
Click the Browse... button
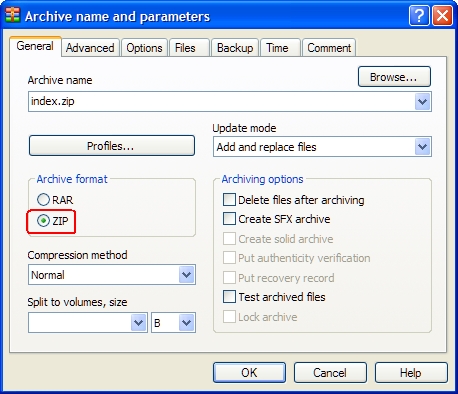[x=394, y=77]
